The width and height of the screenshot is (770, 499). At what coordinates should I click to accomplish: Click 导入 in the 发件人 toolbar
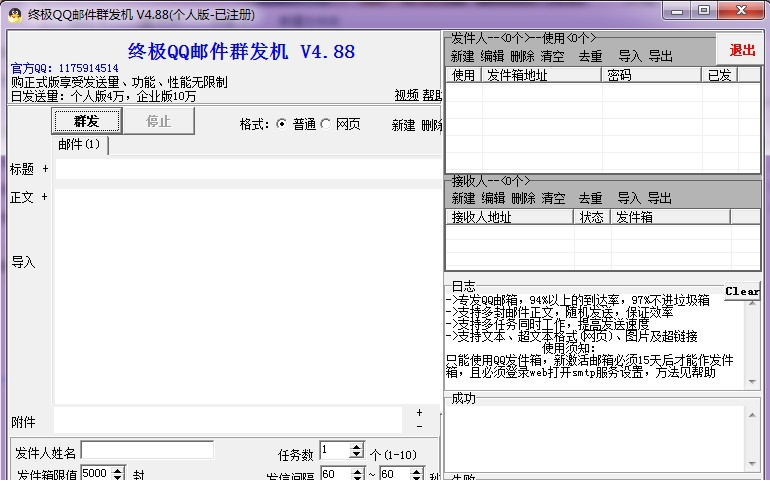click(x=630, y=56)
